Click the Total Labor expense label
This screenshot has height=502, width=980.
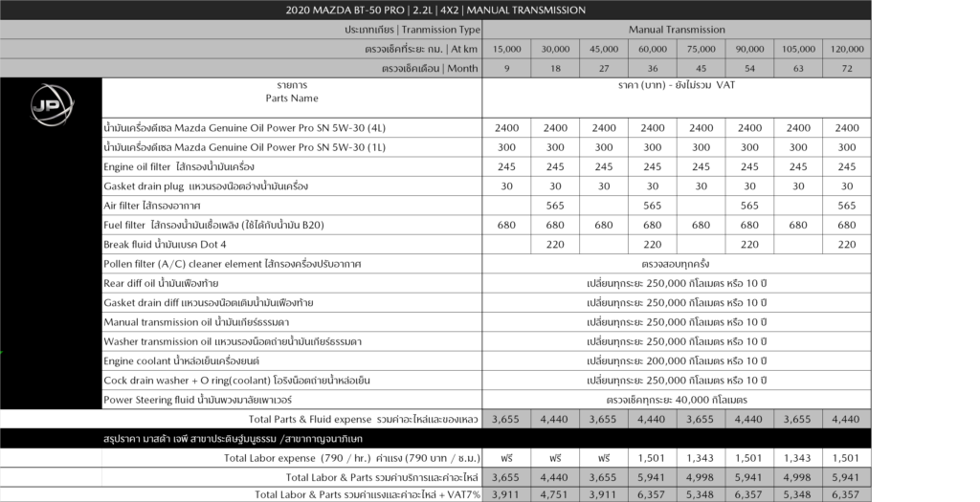click(x=352, y=458)
